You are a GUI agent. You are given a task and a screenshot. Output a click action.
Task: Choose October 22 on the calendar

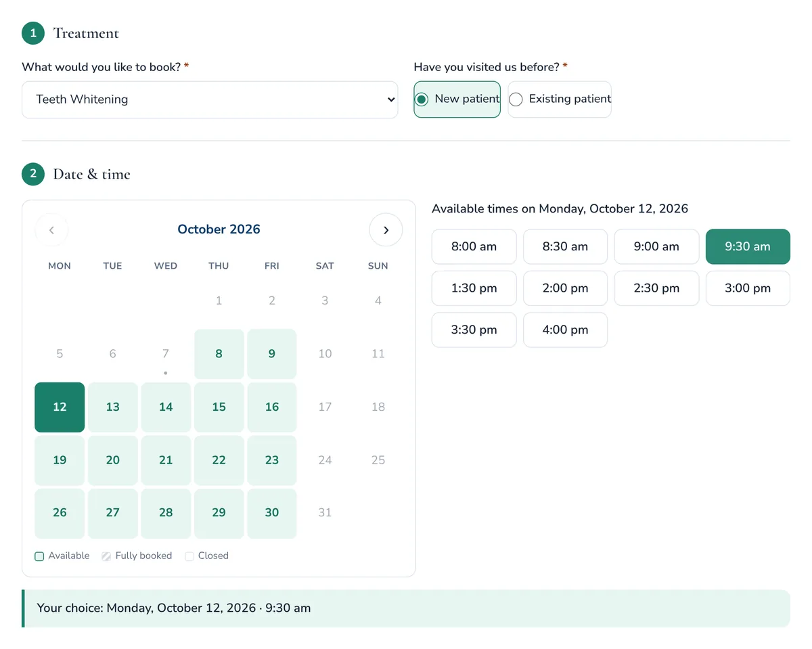tap(219, 460)
